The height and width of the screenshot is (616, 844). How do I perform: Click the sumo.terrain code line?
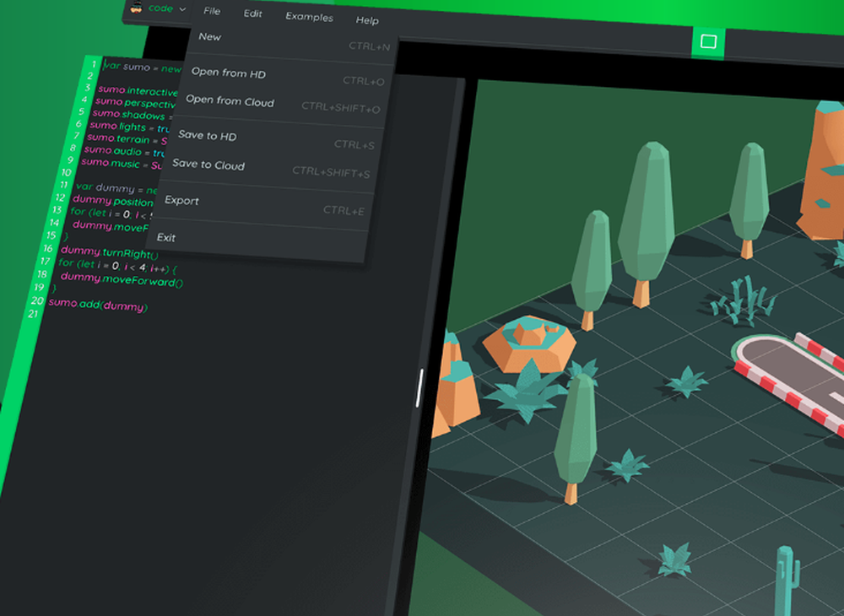[x=127, y=139]
